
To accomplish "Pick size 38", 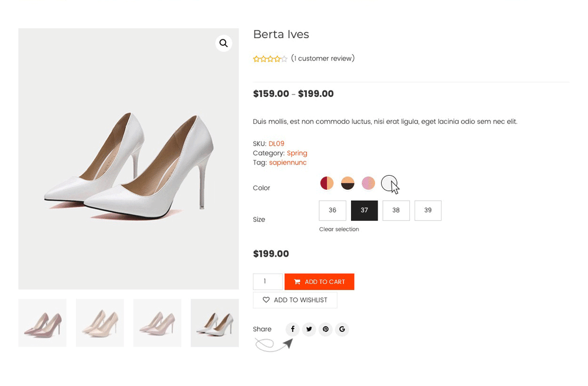I will click(396, 210).
